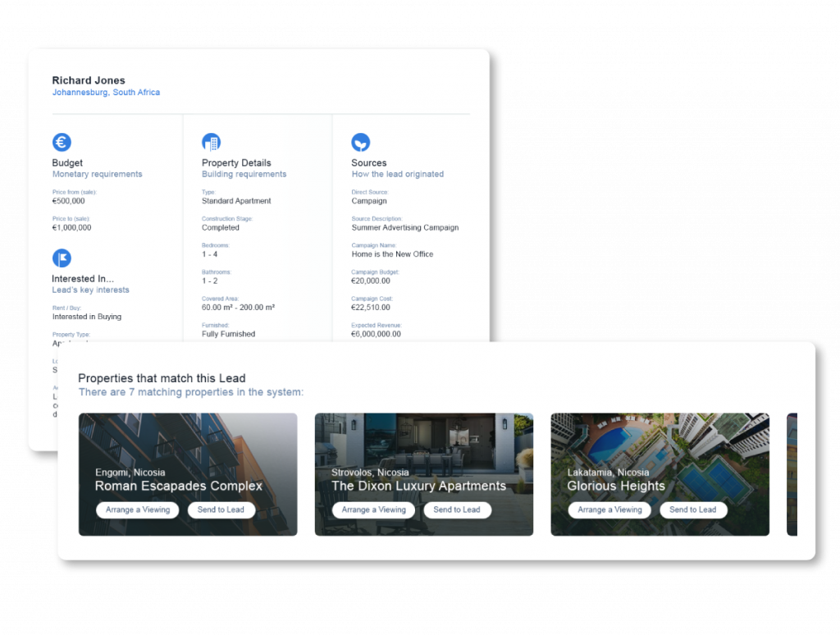
Task: Arrange a Viewing for The Dixon Luxury Apartments
Action: pos(373,509)
